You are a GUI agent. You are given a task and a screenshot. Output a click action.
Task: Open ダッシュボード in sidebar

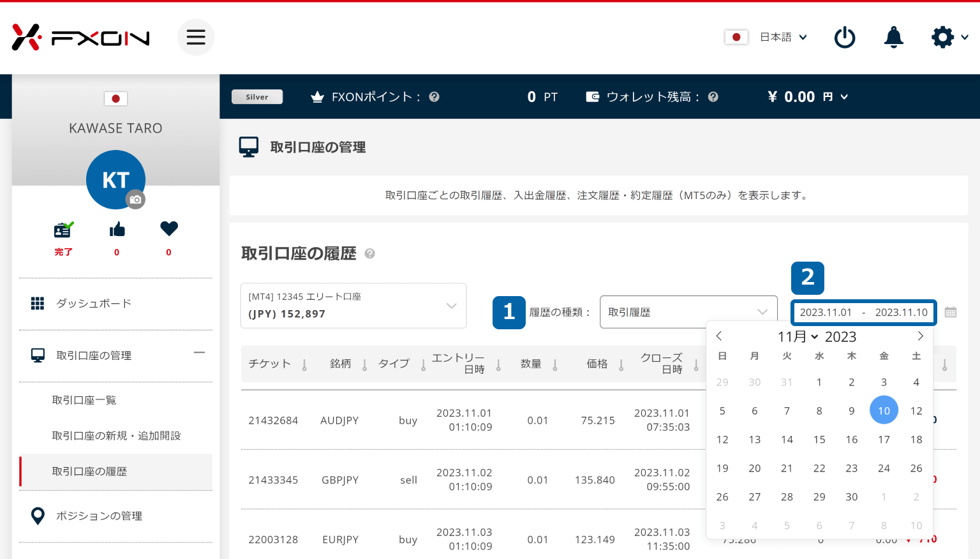click(x=94, y=303)
